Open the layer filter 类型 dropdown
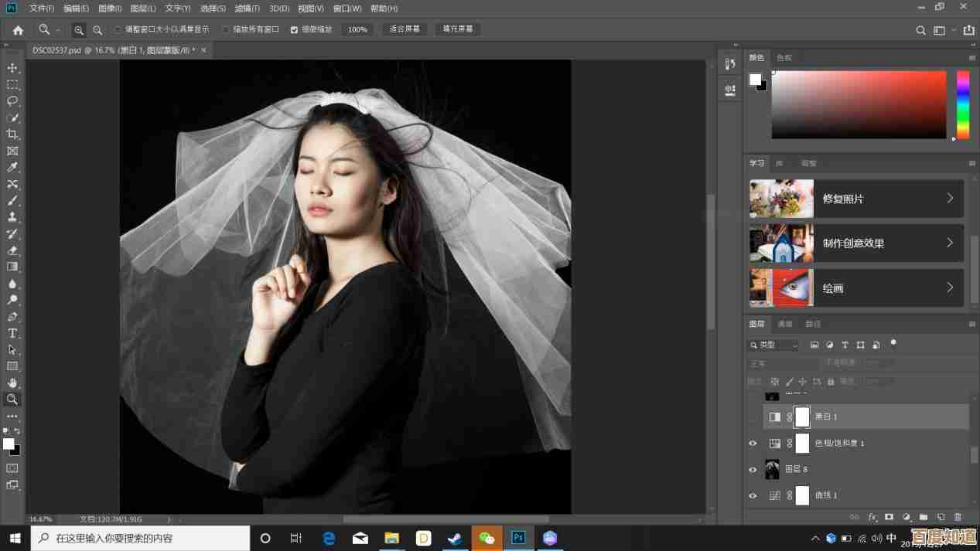 [773, 345]
